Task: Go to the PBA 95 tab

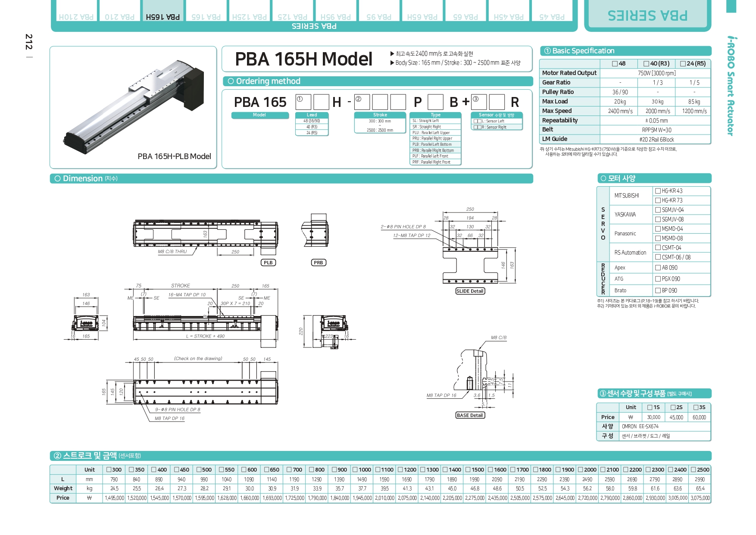Action: click(x=379, y=11)
